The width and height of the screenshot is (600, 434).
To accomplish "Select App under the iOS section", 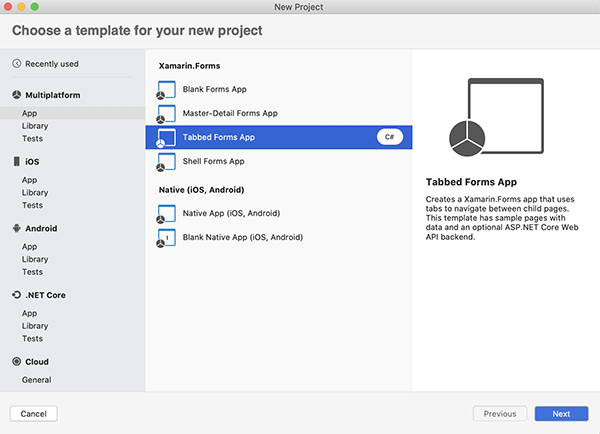I will tap(29, 180).
